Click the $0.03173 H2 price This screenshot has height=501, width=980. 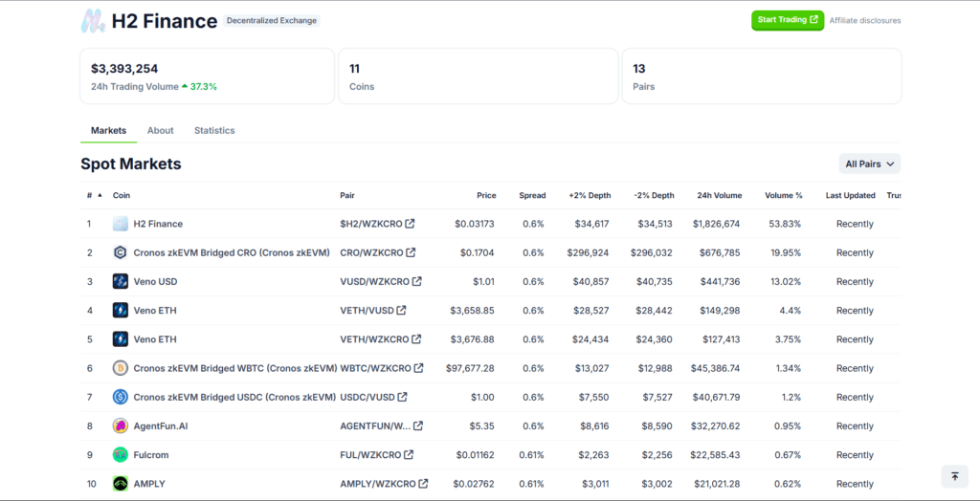pos(475,224)
